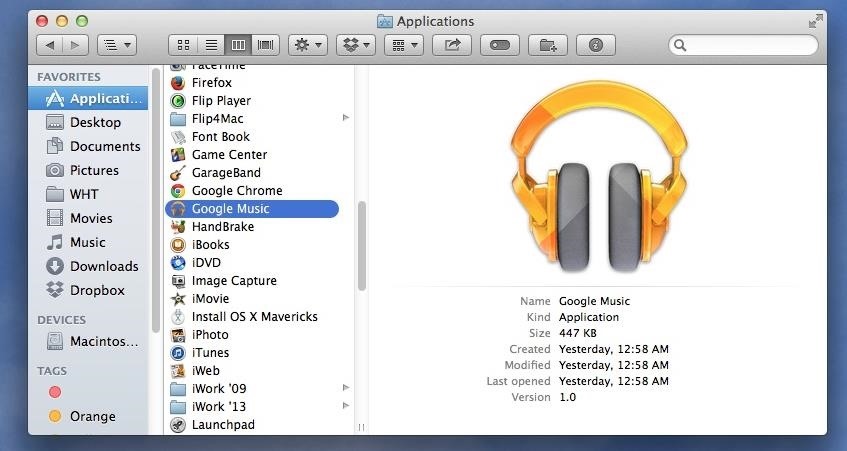This screenshot has height=451, width=847.
Task: Switch to Cover Flow view
Action: pyautogui.click(x=266, y=45)
